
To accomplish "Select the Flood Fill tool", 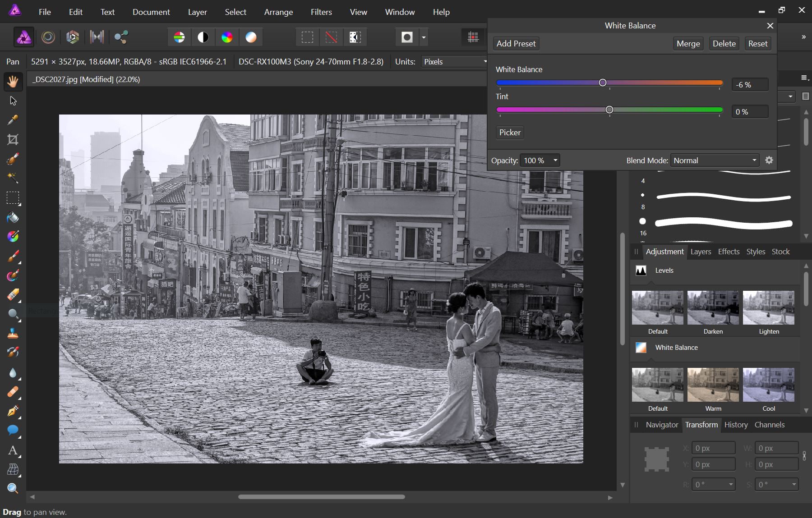I will pyautogui.click(x=13, y=218).
